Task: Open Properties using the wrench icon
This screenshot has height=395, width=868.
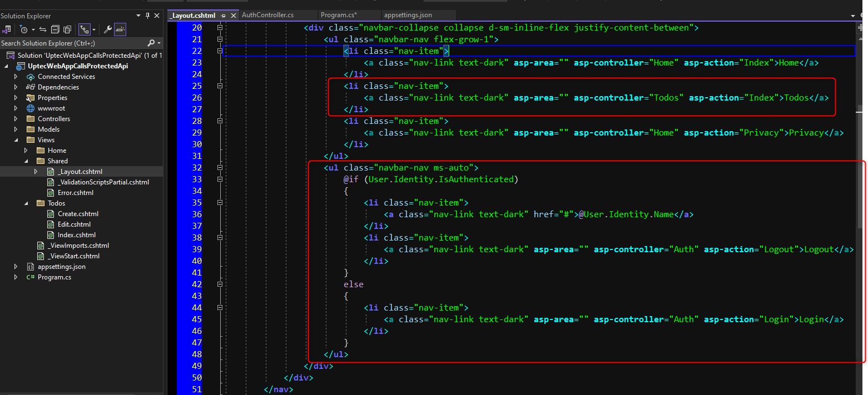Action: pyautogui.click(x=108, y=29)
